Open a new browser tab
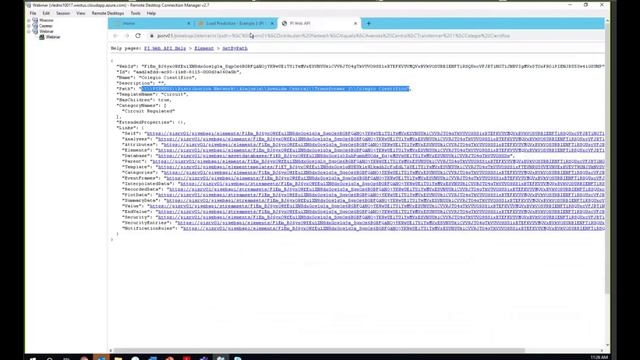This screenshot has height=360, width=640. tap(369, 24)
